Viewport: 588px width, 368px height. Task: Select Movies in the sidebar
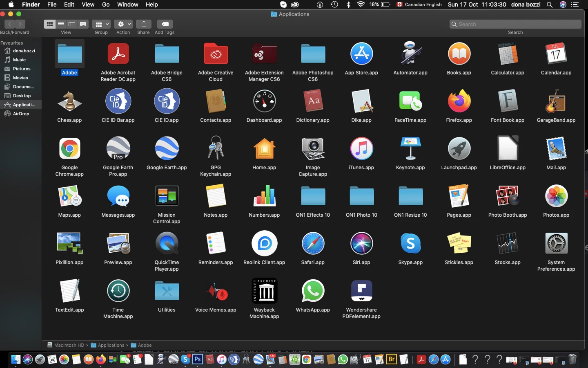21,78
